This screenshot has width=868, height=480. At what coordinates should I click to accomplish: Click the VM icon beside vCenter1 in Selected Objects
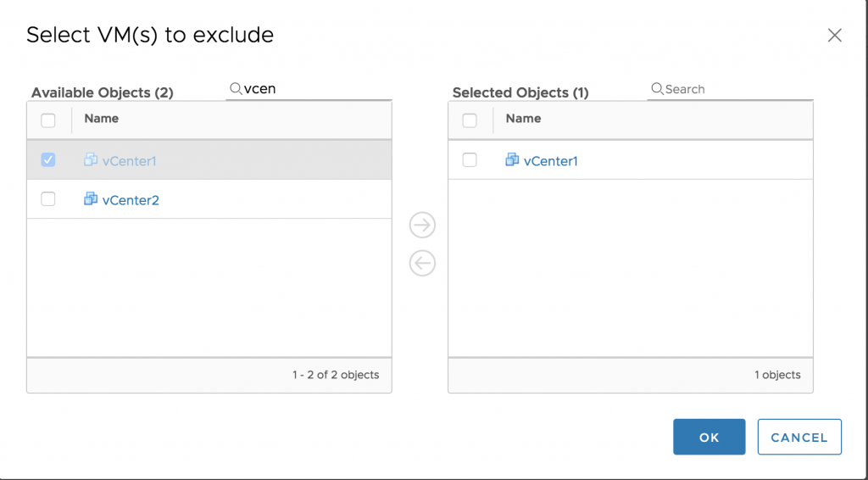(512, 160)
